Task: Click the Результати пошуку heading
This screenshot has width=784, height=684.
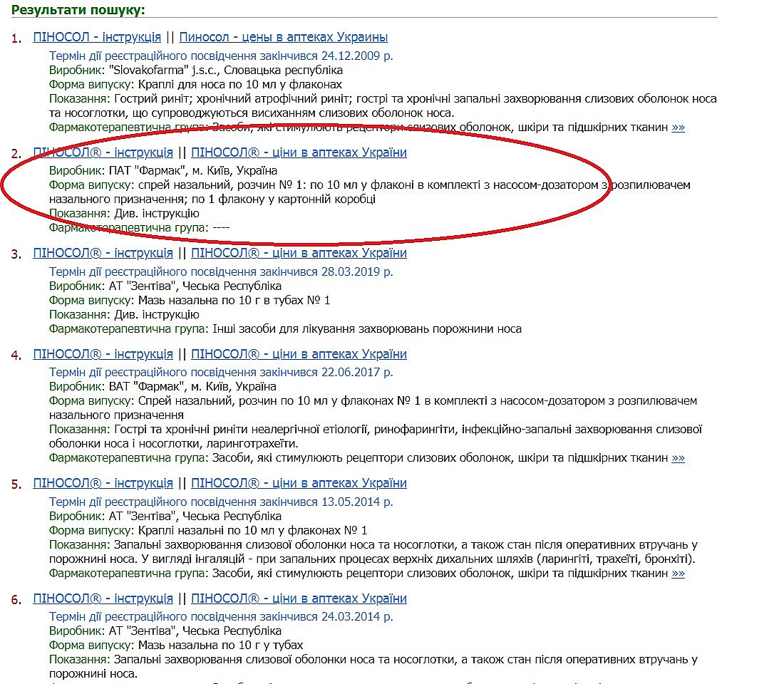Action: click(x=78, y=10)
